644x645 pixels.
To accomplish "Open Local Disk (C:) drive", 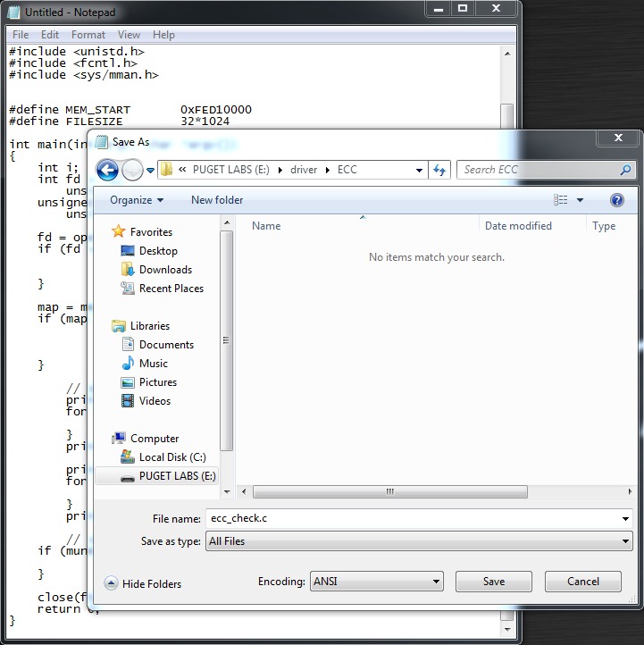I will tap(171, 457).
